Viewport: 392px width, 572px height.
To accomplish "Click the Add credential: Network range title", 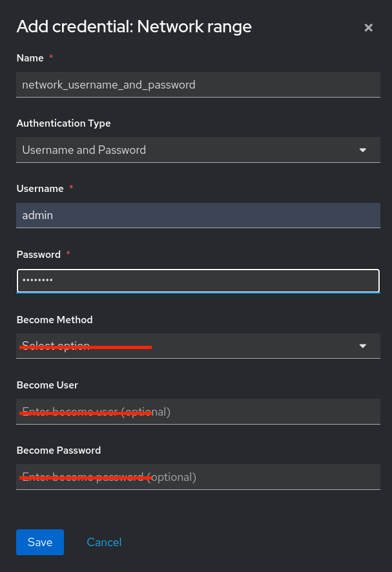I will point(134,26).
